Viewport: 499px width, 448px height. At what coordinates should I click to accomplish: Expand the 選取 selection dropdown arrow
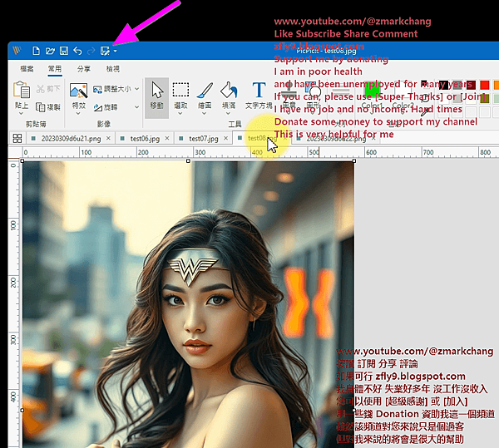(x=180, y=113)
